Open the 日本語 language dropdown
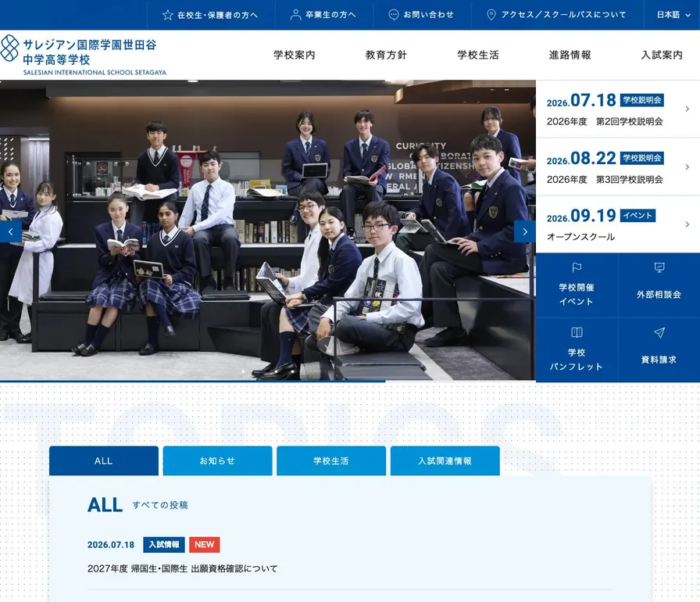Screen dimensions: 700x602 coord(673,15)
